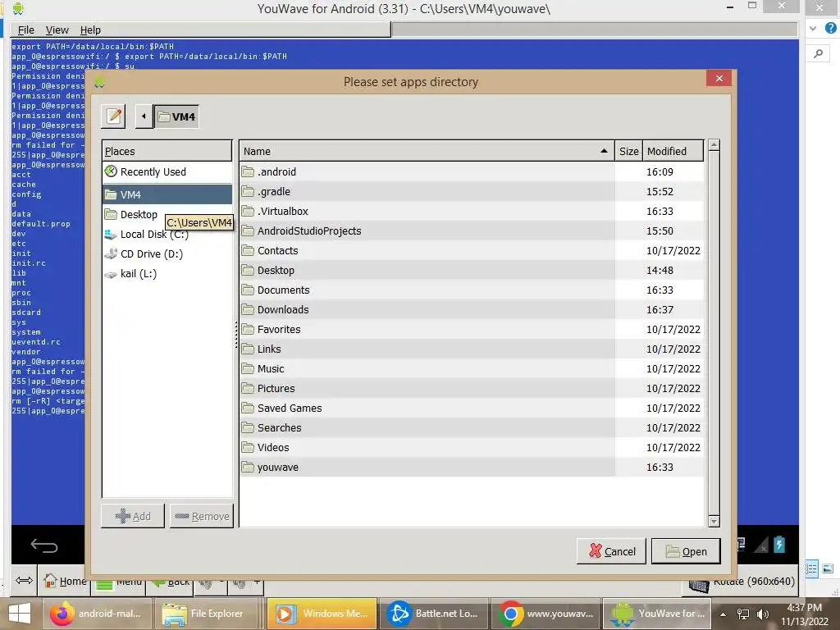Click the file list scrollbar up arrow
Viewport: 840px width, 630px height.
click(x=714, y=145)
